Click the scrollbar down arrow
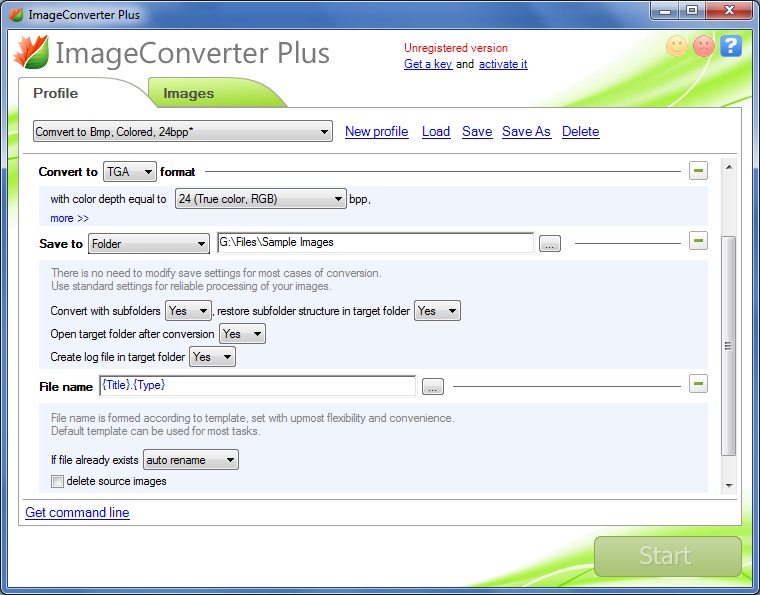Image resolution: width=760 pixels, height=595 pixels. click(729, 485)
